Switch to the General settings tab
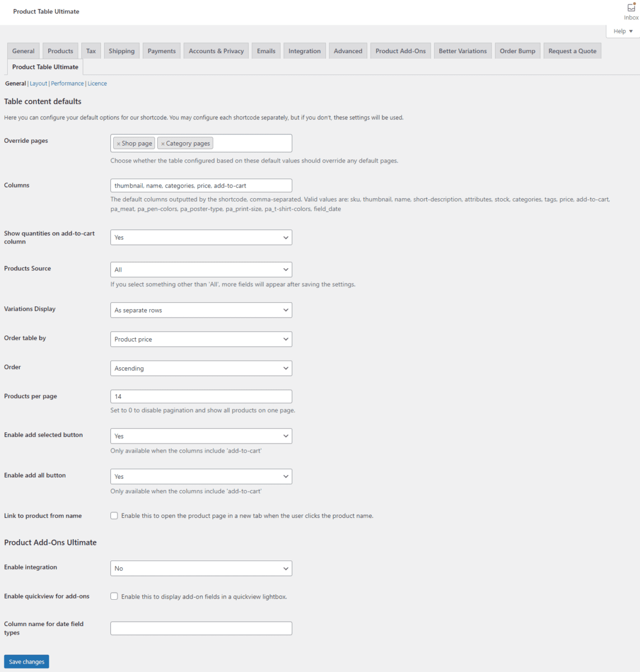This screenshot has width=640, height=672. pos(24,51)
